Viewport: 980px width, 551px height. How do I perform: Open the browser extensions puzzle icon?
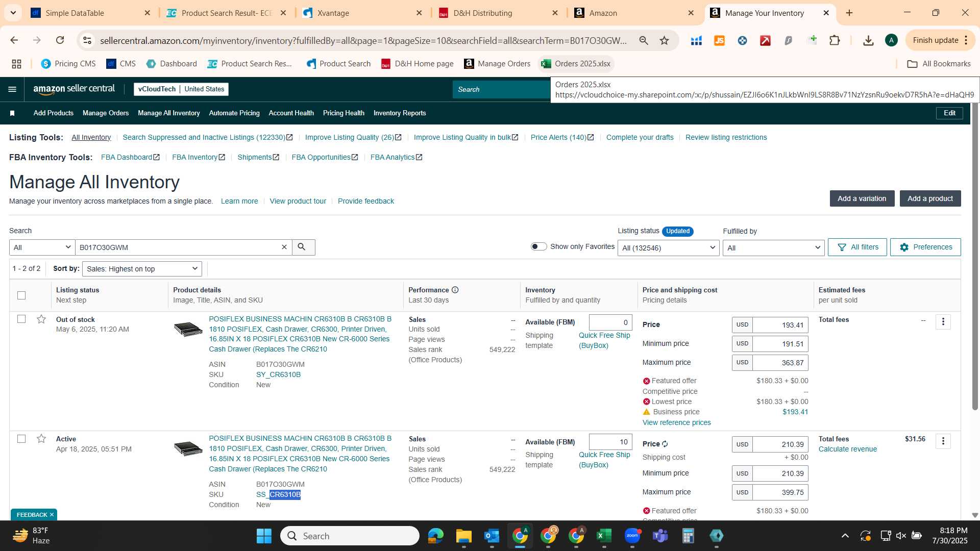click(835, 40)
